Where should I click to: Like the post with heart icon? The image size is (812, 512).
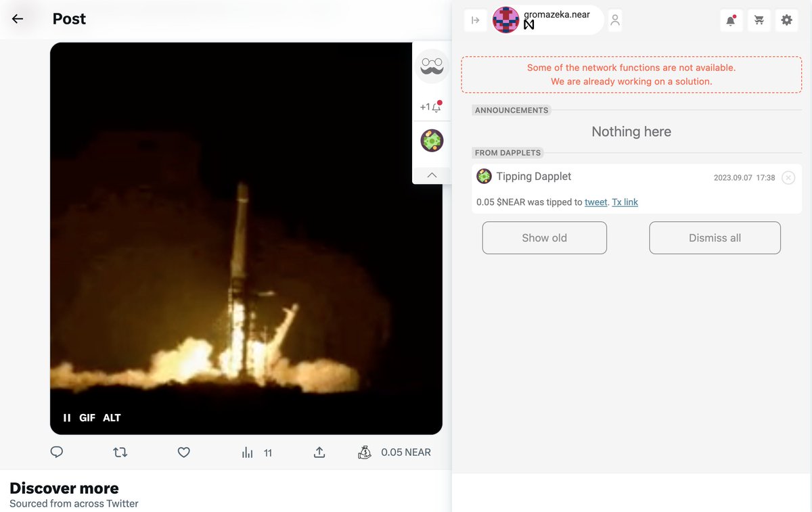tap(183, 452)
